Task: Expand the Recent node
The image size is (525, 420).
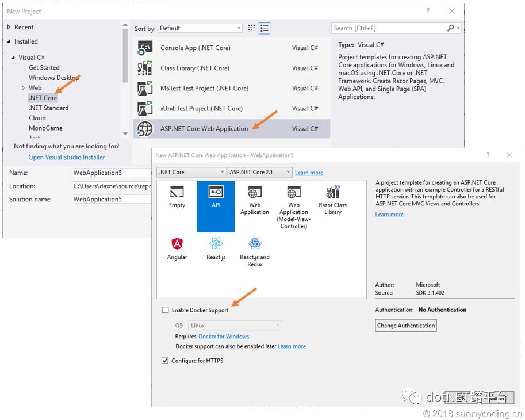Action: pos(9,27)
